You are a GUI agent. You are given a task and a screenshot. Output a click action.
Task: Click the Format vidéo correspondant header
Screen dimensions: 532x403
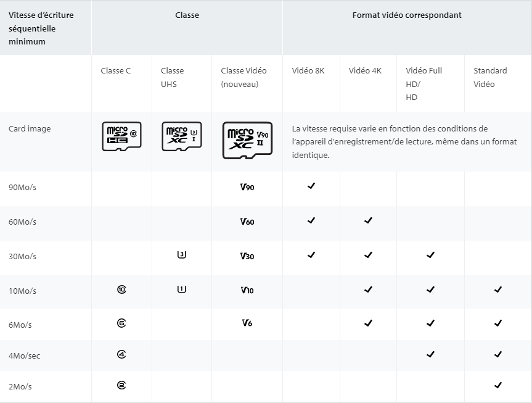(x=407, y=15)
